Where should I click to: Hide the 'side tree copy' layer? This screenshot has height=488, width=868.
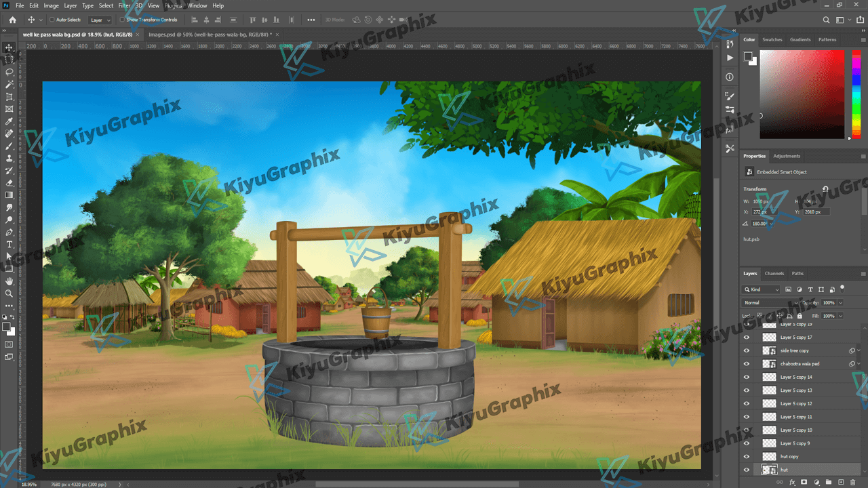pyautogui.click(x=747, y=350)
